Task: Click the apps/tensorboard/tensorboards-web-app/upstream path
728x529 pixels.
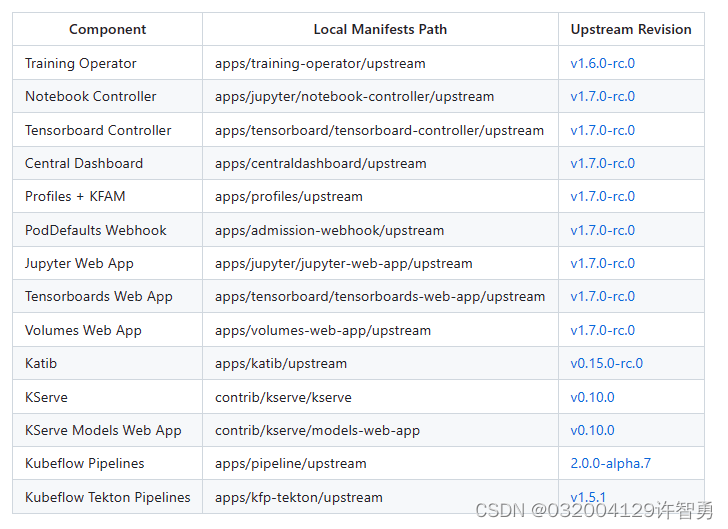Action: pos(380,296)
